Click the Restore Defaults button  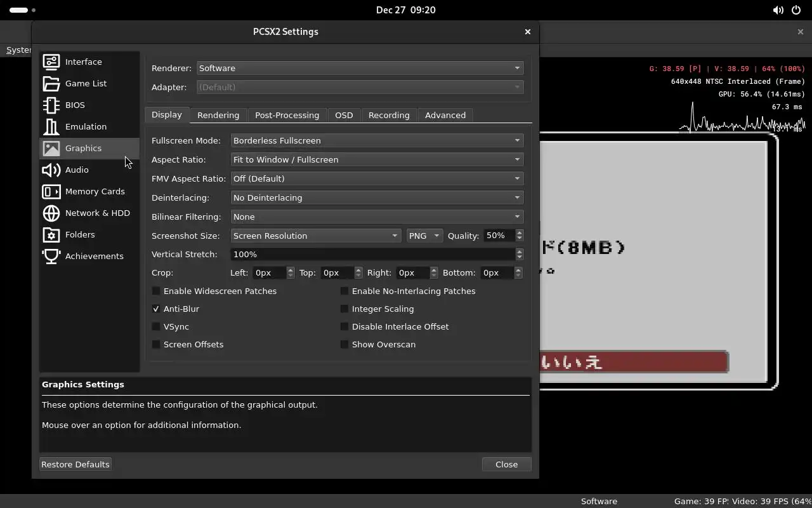75,464
